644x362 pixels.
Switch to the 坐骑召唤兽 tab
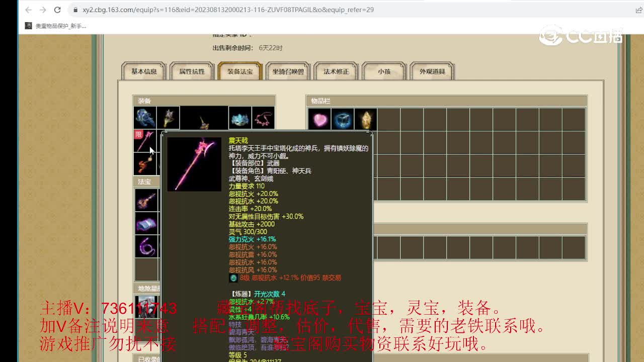pos(288,71)
